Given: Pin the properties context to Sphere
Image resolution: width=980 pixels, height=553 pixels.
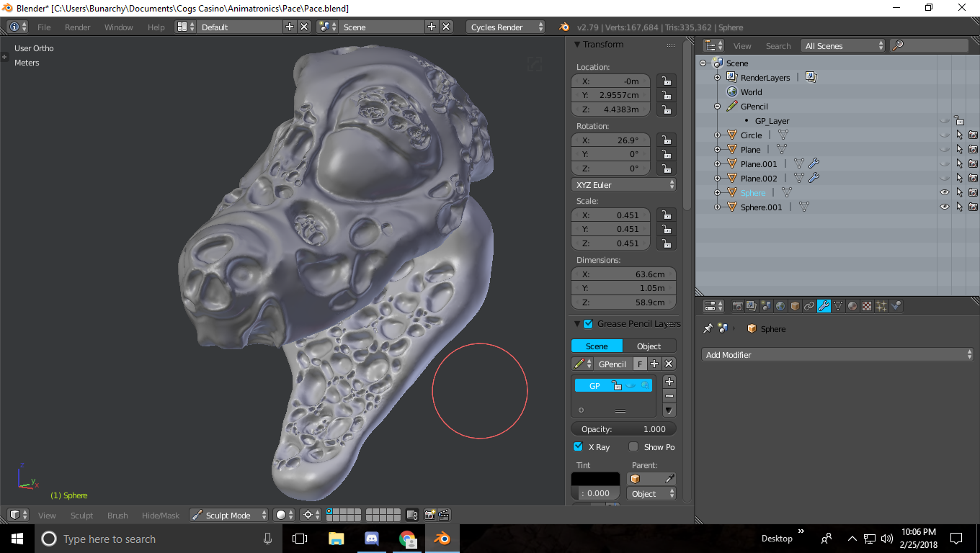Looking at the screenshot, I should click(x=708, y=328).
